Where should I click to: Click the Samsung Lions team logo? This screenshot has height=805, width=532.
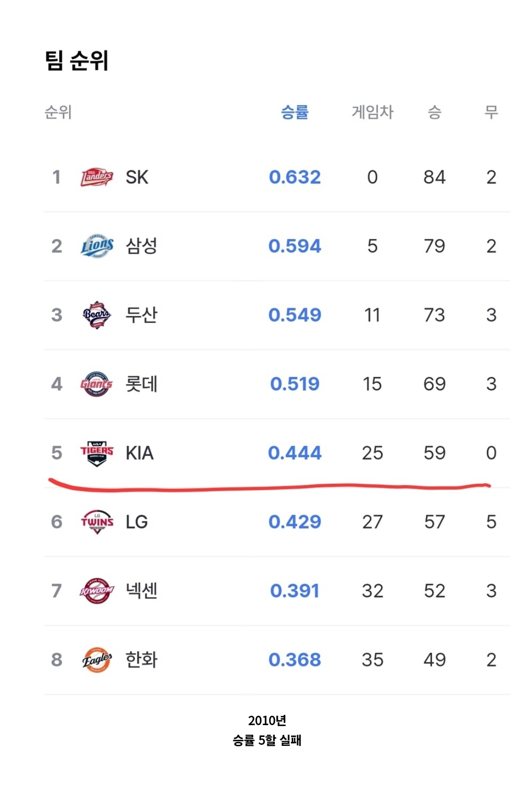[97, 246]
